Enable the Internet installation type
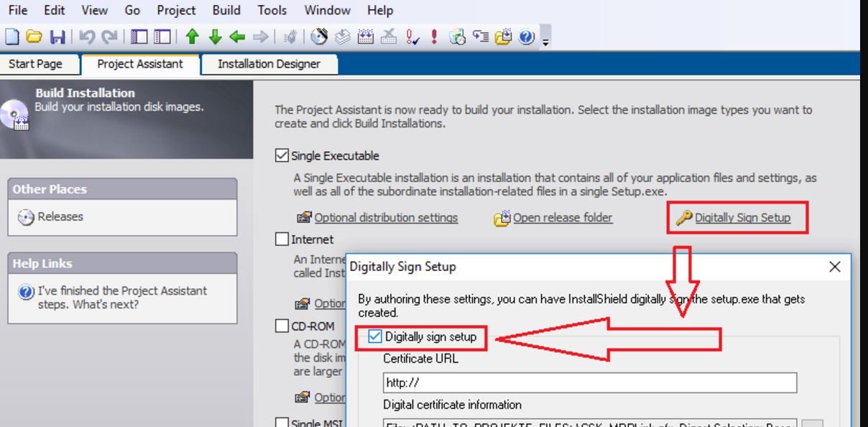Image resolution: width=868 pixels, height=427 pixels. [283, 239]
